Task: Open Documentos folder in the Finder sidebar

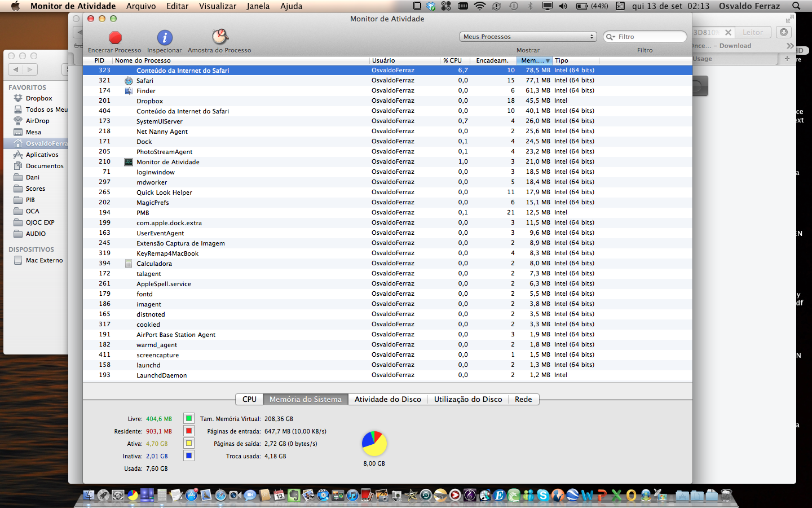Action: point(45,166)
